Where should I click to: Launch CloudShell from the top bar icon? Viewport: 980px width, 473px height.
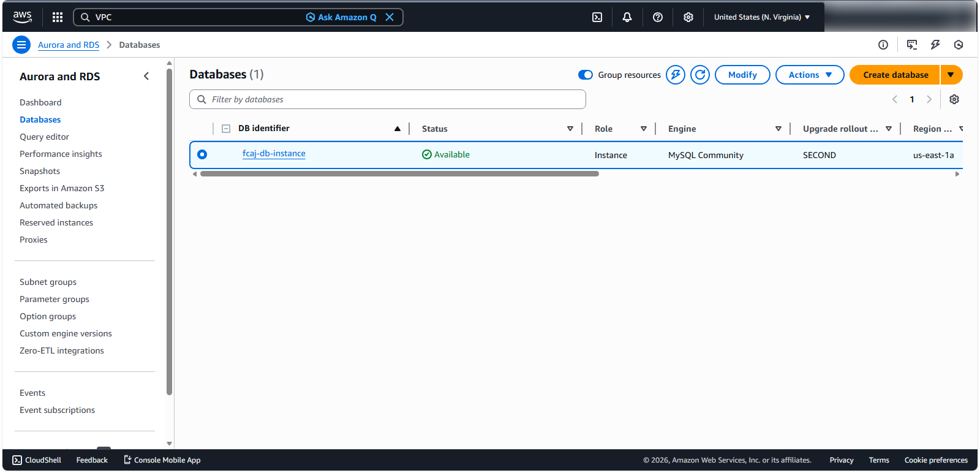coord(597,17)
